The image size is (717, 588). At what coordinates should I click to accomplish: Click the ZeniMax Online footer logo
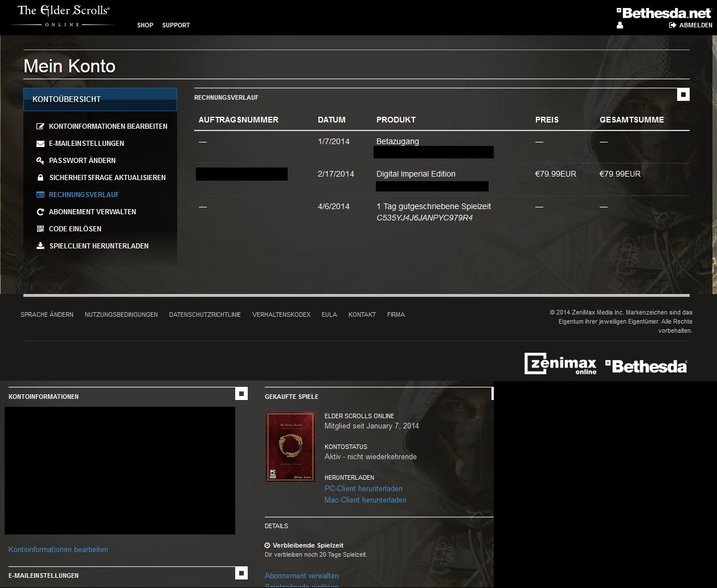click(x=560, y=365)
